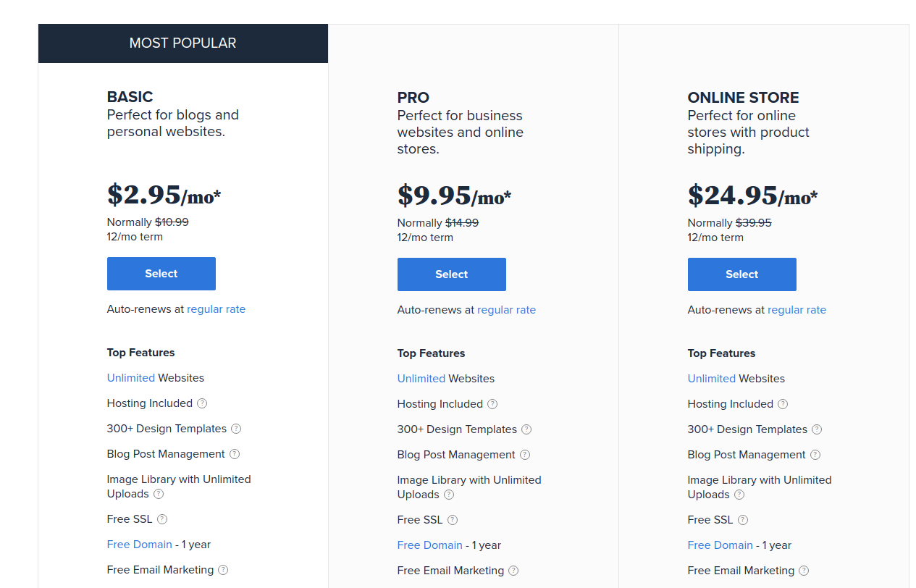Click info icon next to Pro Hosting Included

click(x=492, y=404)
